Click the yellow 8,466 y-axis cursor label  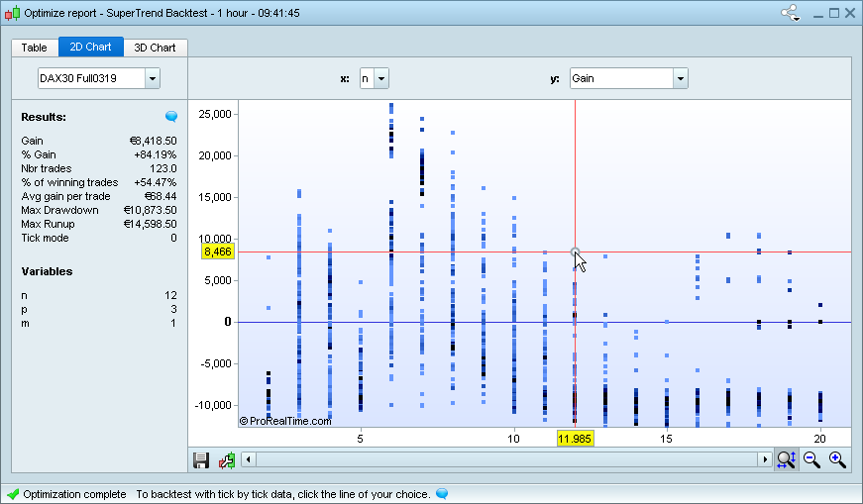[218, 252]
